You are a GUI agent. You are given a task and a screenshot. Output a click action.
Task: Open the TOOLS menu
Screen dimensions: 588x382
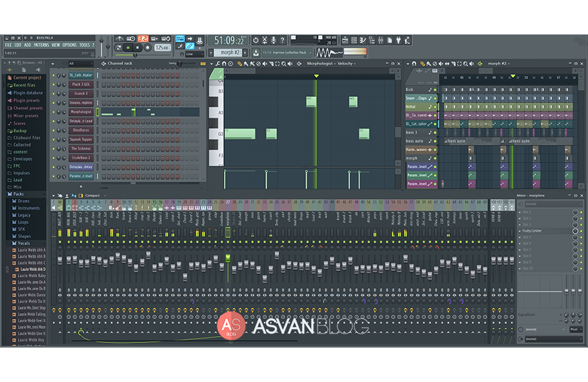(x=84, y=45)
